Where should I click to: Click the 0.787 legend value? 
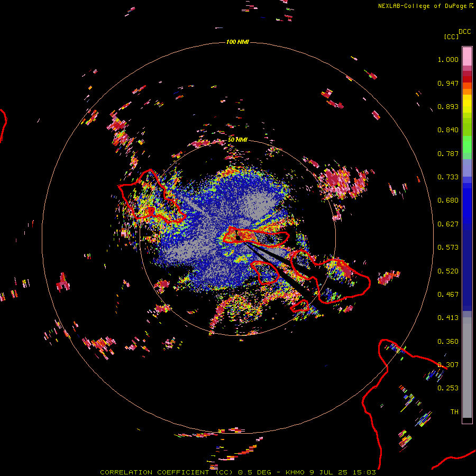(x=448, y=153)
